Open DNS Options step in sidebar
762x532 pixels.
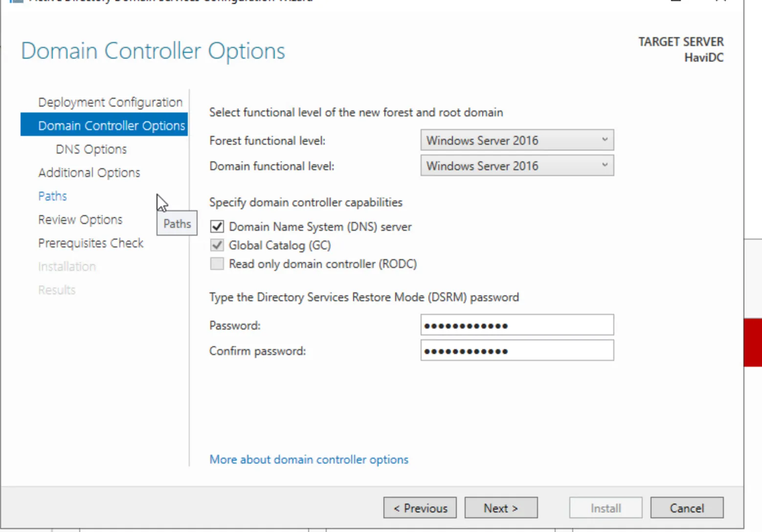click(x=91, y=149)
